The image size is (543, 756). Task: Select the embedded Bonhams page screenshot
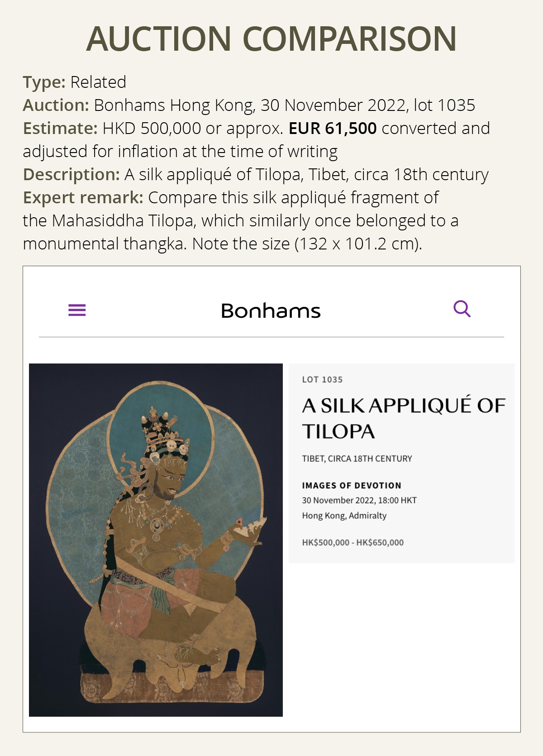[271, 498]
